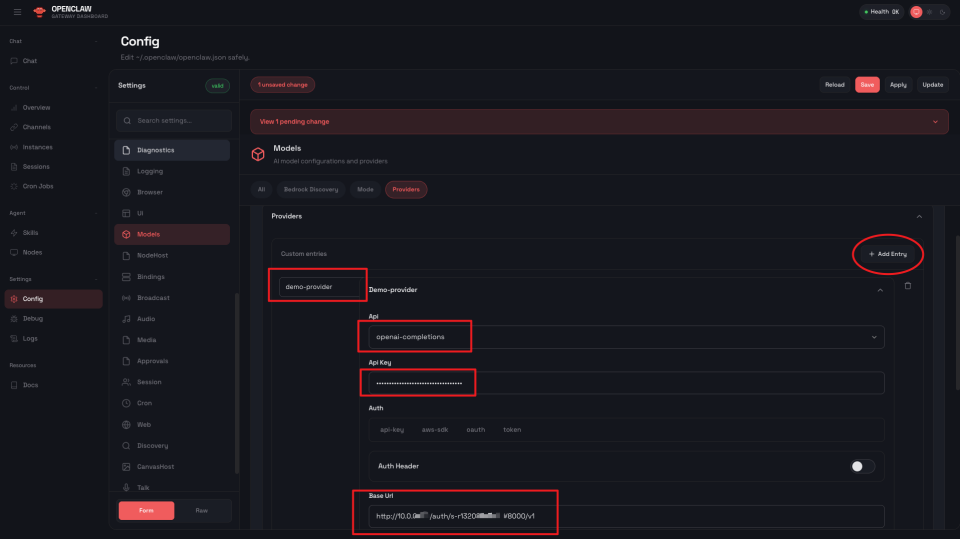
Task: Open the Api openai-completions dropdown
Action: click(626, 337)
